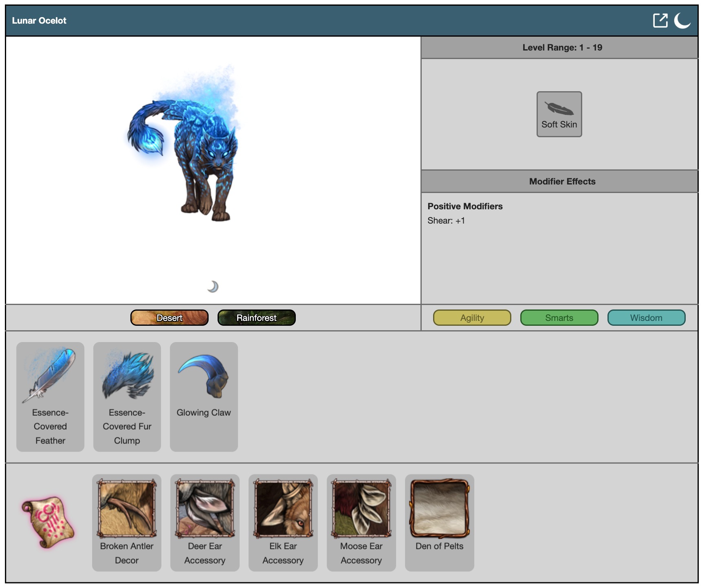Open the Elk Ear Accessory item
This screenshot has height=588, width=702.
pyautogui.click(x=283, y=522)
